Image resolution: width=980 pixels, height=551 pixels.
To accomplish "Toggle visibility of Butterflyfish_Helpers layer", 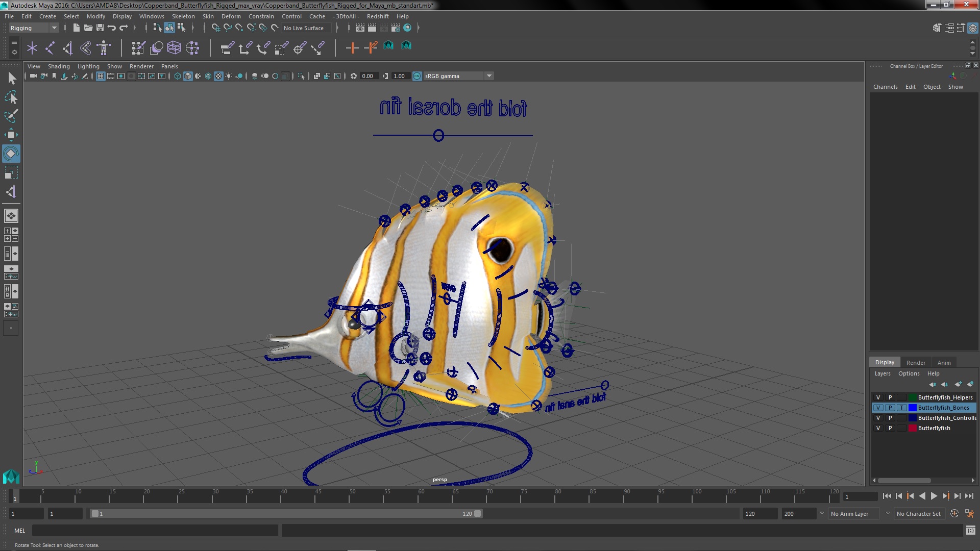I will 878,397.
